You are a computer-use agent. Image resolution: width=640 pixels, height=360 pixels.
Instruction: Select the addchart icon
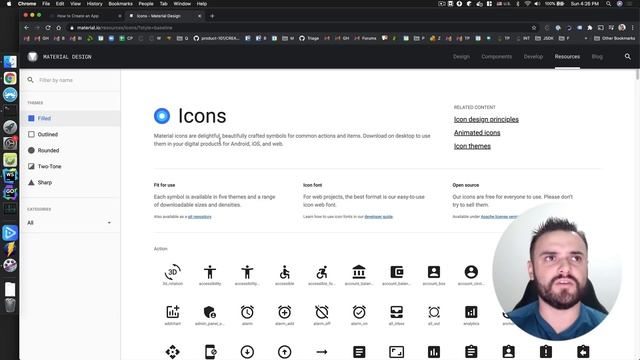click(173, 312)
